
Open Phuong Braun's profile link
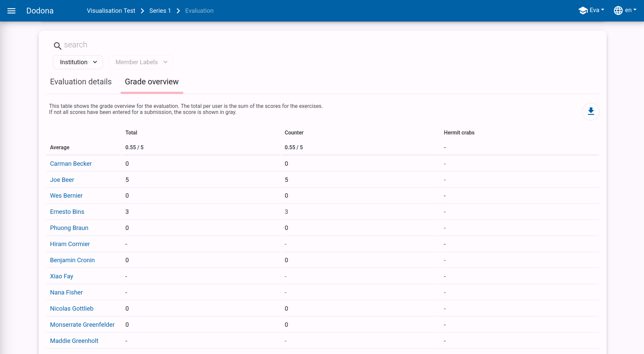(x=69, y=228)
